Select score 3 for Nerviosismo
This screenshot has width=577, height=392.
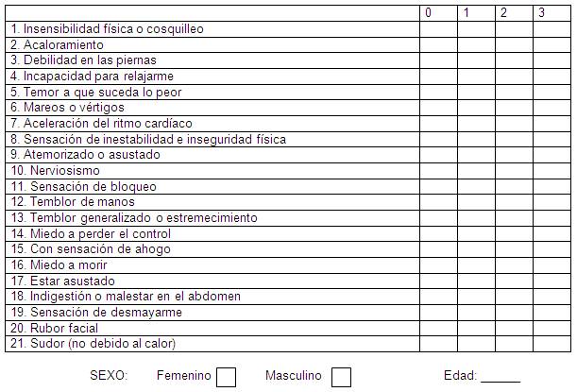coord(552,171)
